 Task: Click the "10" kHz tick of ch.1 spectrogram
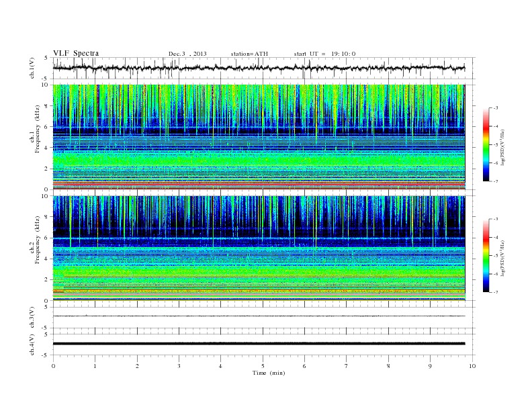(x=46, y=85)
